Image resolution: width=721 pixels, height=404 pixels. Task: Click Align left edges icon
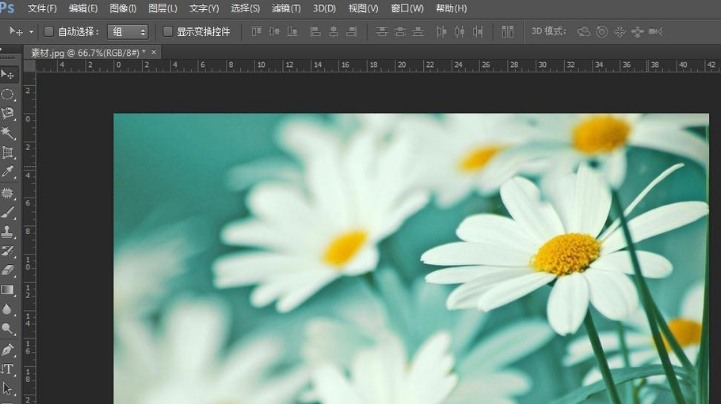[x=315, y=32]
